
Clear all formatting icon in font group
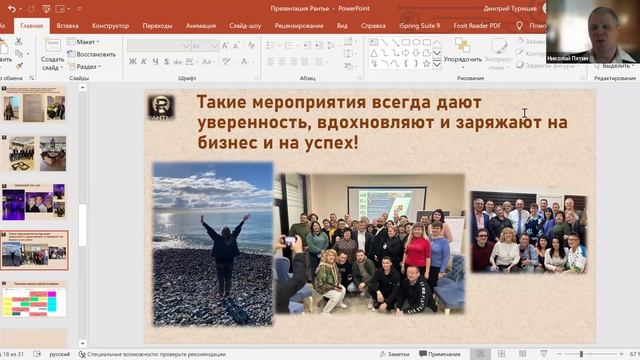251,46
